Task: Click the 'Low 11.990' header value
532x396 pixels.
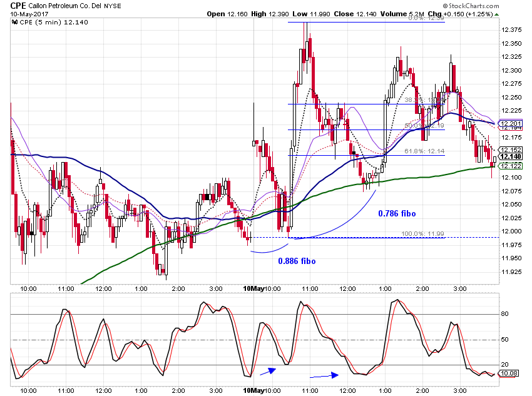Action: 311,14
